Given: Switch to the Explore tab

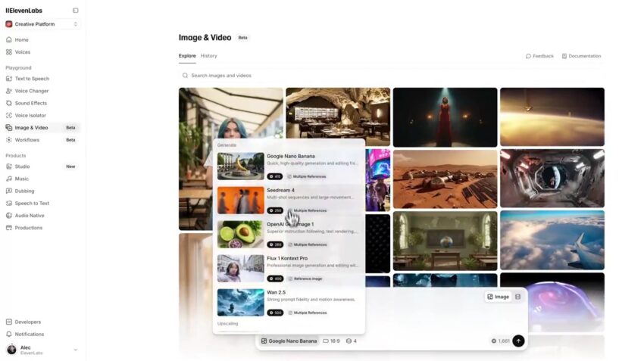Looking at the screenshot, I should click(x=187, y=56).
